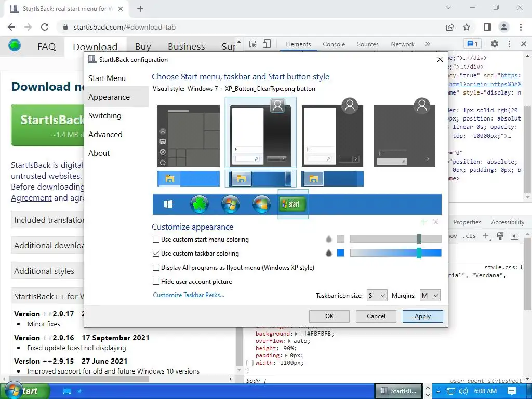Open the DevTools issues counter badge

(472, 44)
